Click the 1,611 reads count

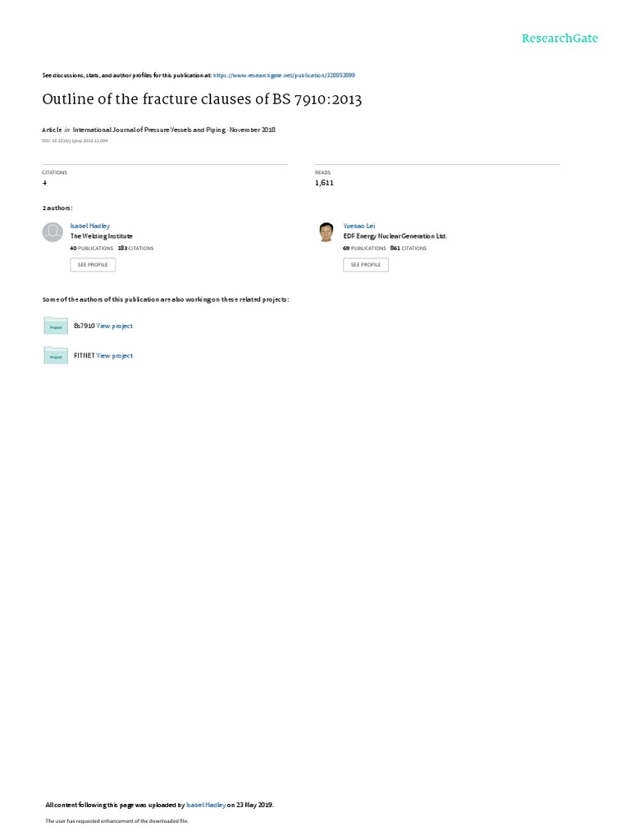(x=324, y=183)
